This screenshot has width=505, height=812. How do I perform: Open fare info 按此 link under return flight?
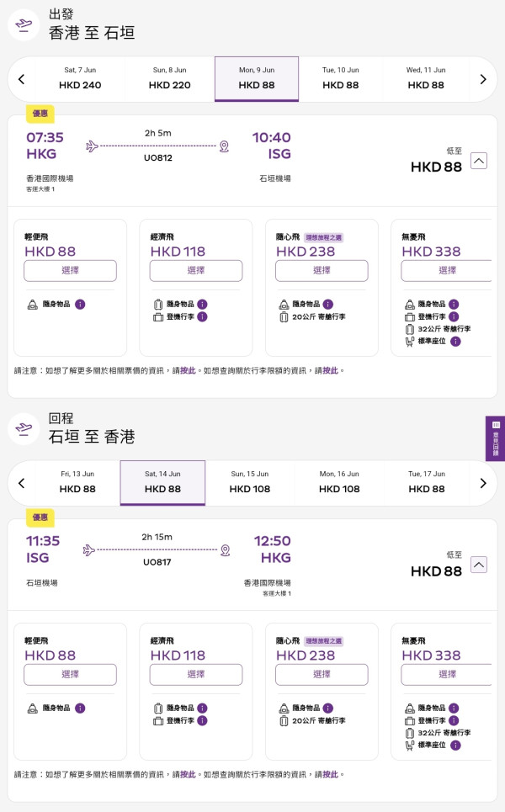(x=188, y=775)
